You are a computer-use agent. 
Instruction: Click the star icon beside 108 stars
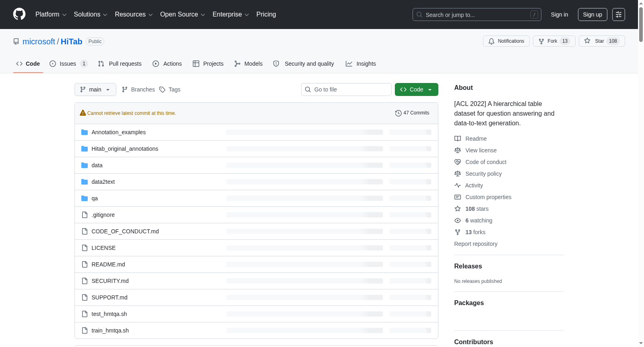point(458,209)
